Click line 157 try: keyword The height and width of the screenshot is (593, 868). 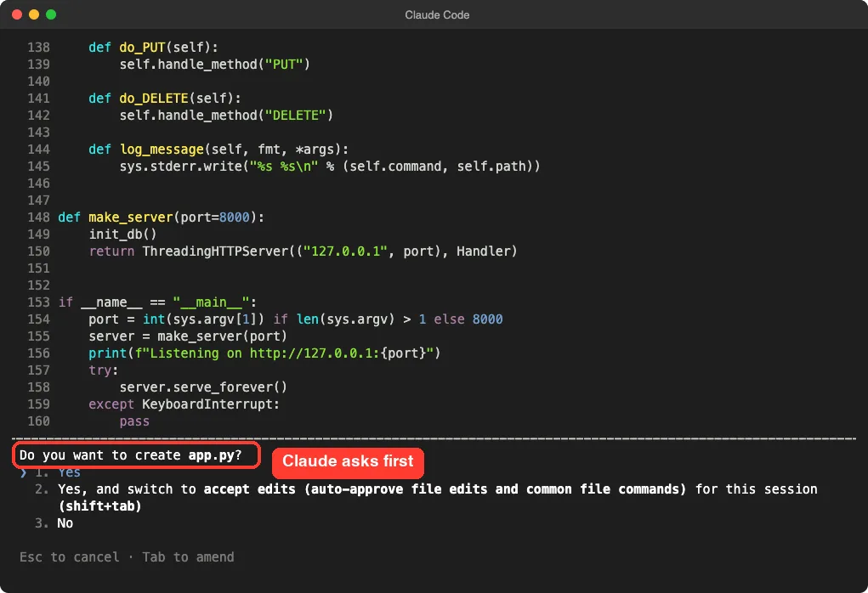tap(104, 370)
